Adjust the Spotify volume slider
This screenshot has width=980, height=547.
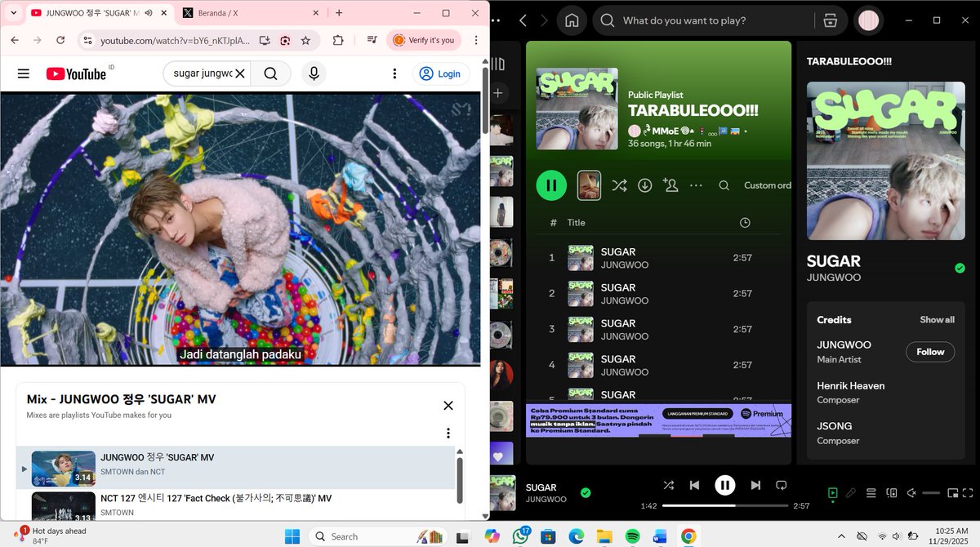coord(931,492)
